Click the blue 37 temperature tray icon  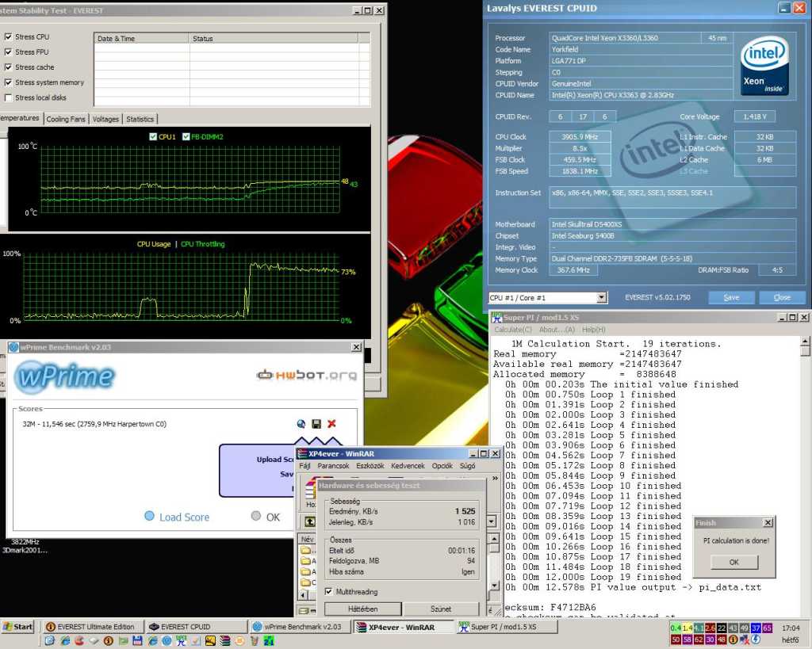(756, 628)
